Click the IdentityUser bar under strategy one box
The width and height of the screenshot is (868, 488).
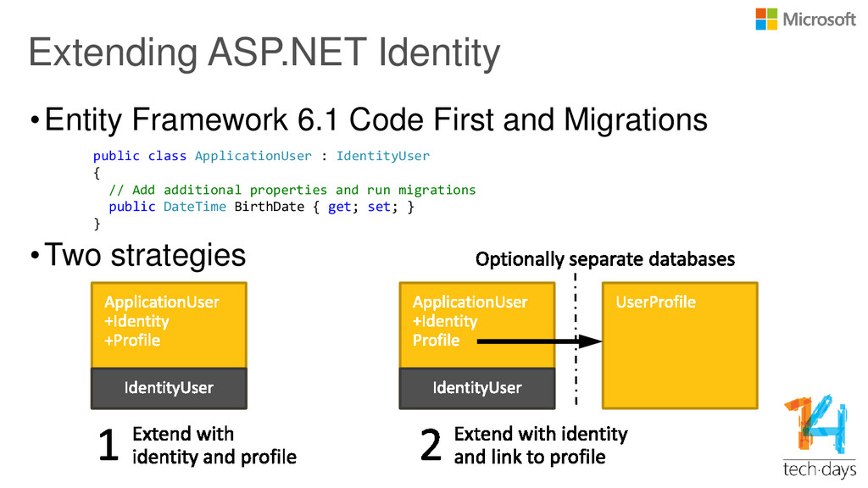coord(169,388)
